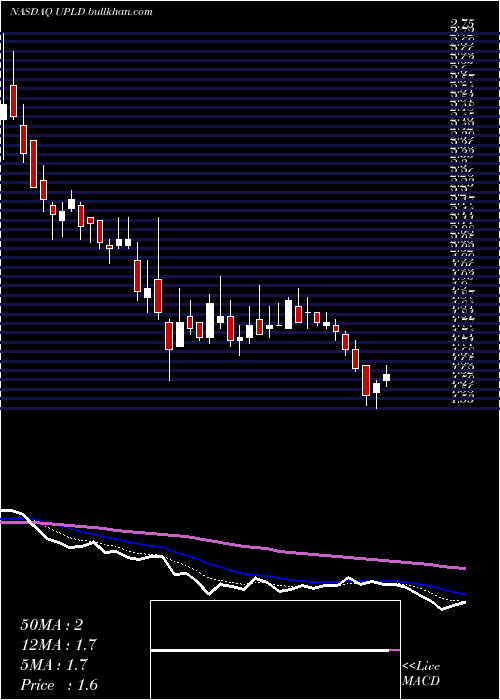Click the Price : 1.6 label

click(x=59, y=685)
